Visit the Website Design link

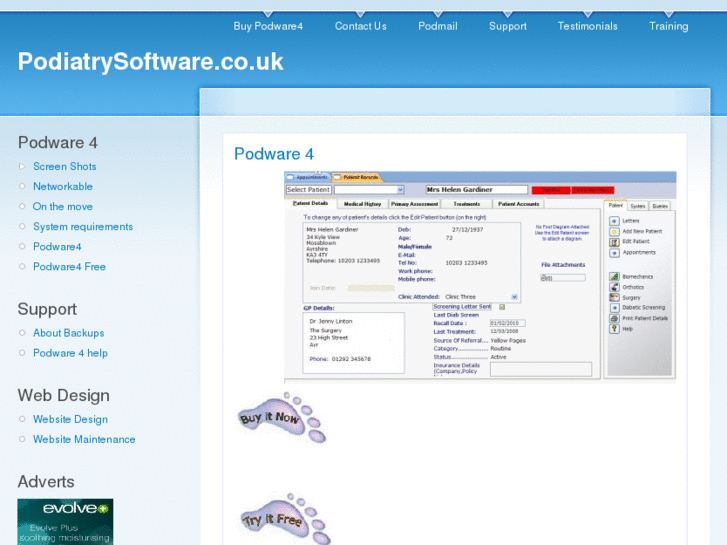[x=70, y=419]
